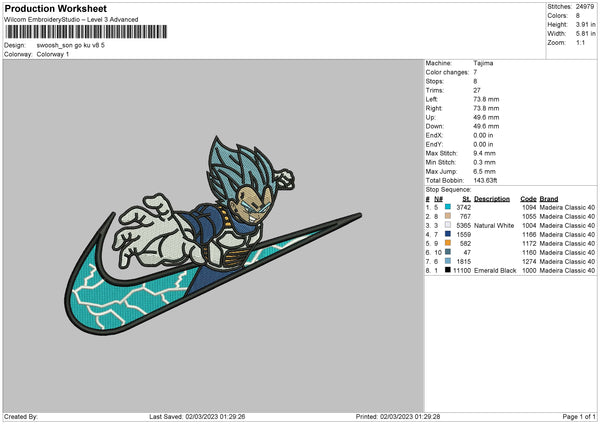This screenshot has width=600, height=424.
Task: Click stitch count '11100' in stop row 8
Action: tap(462, 271)
